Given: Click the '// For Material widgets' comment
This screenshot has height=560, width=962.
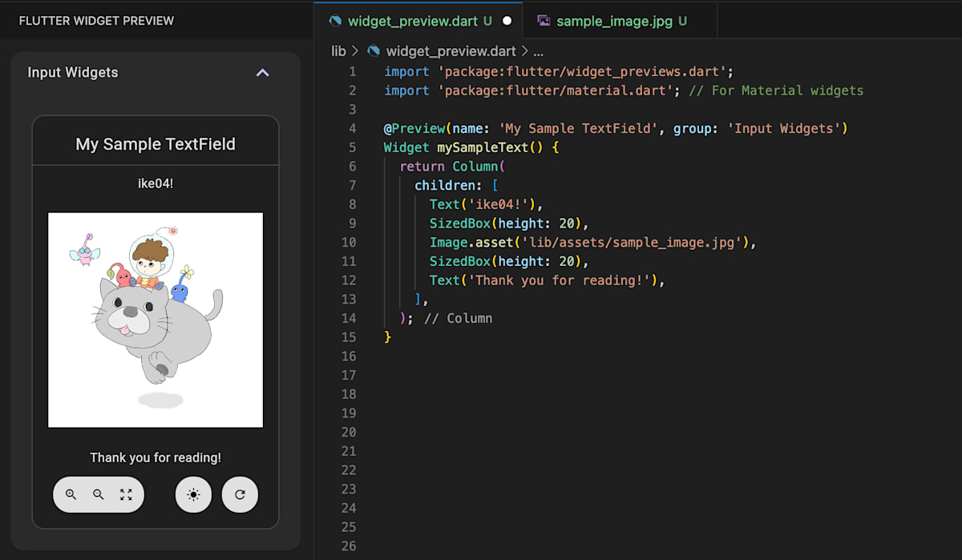Looking at the screenshot, I should click(x=776, y=91).
